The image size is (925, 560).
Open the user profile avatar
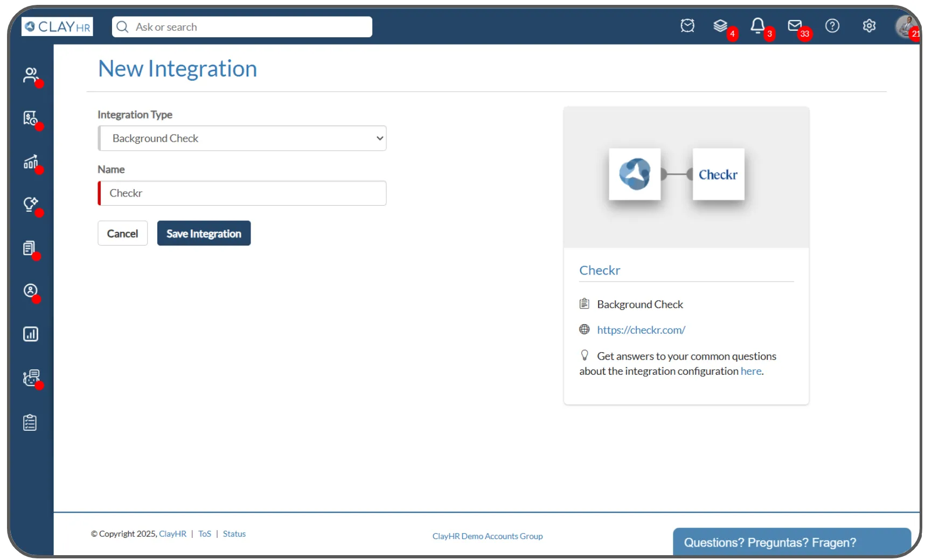906,26
